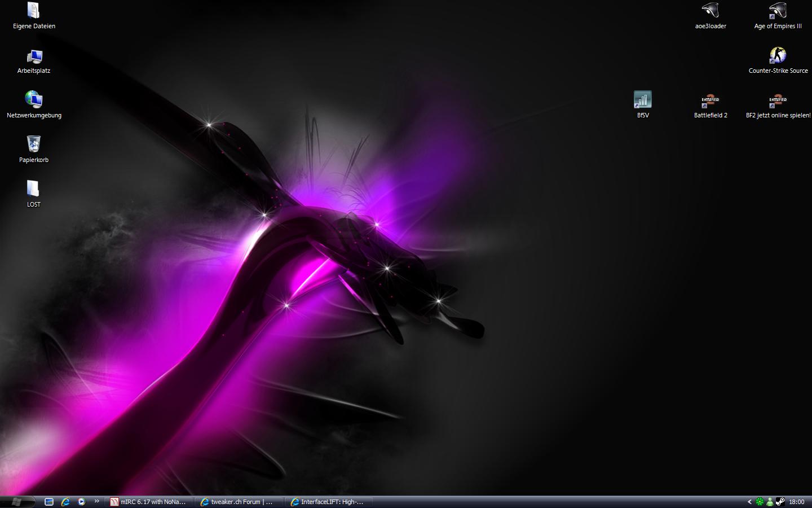
Task: Open the Arbeitsplatz desktop icon
Action: click(34, 56)
